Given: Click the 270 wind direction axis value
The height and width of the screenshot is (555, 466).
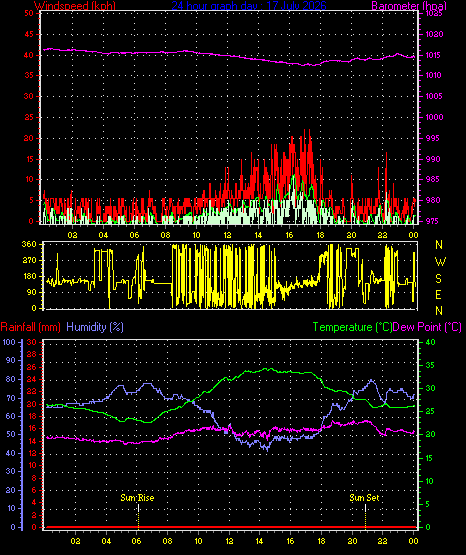Looking at the screenshot, I should (x=29, y=261).
